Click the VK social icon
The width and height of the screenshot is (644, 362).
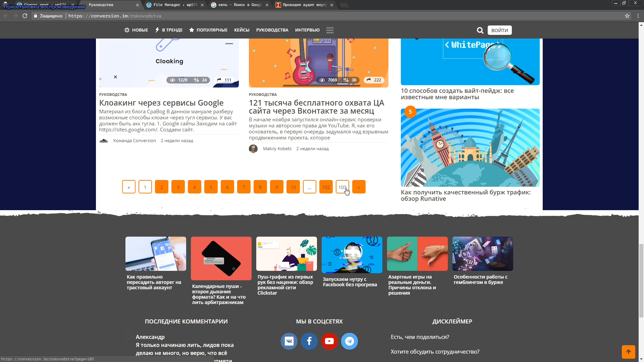coord(289,341)
